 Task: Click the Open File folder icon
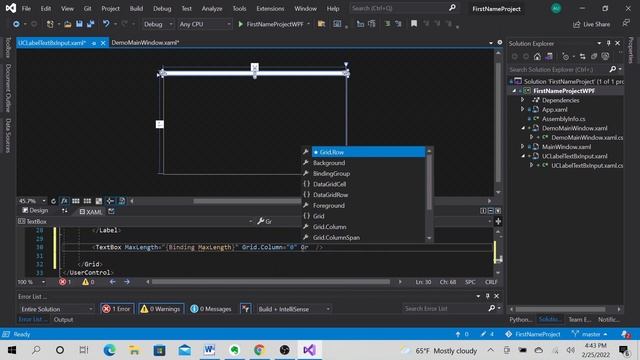pyautogui.click(x=68, y=24)
